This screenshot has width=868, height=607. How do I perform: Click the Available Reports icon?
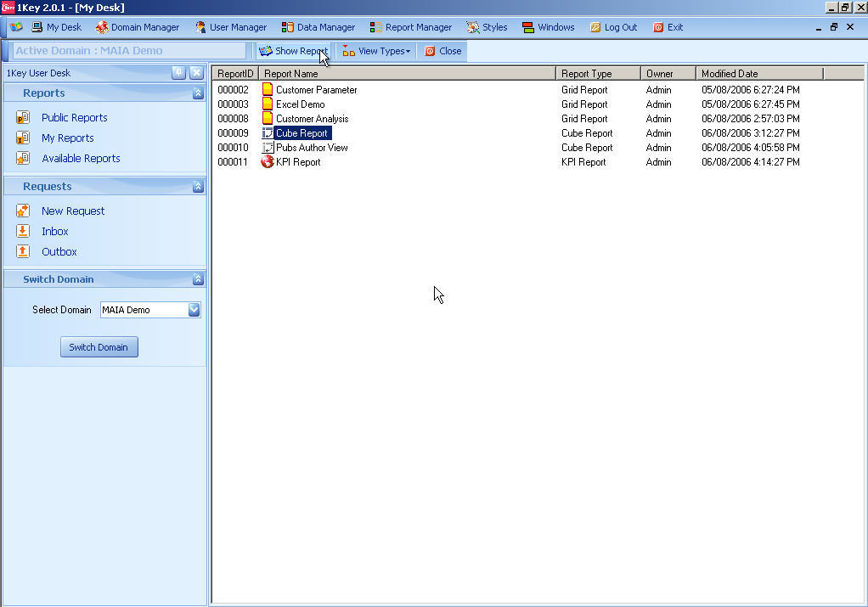pos(23,158)
